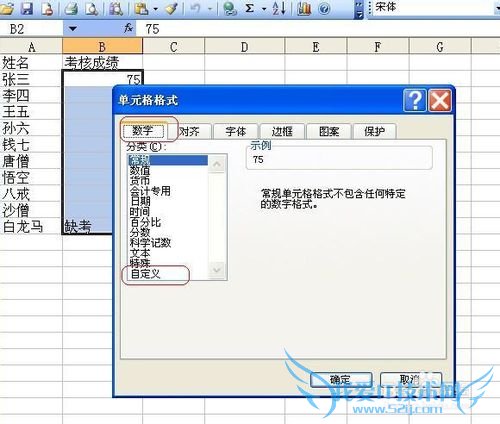Click the Save diskette icon
The height and width of the screenshot is (424, 500).
27,8
